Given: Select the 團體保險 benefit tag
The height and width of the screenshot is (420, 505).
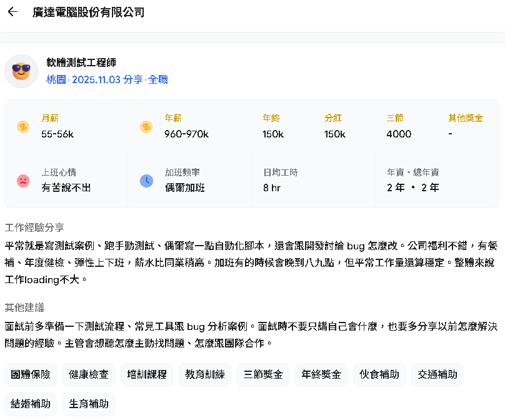Looking at the screenshot, I should click(x=31, y=374).
